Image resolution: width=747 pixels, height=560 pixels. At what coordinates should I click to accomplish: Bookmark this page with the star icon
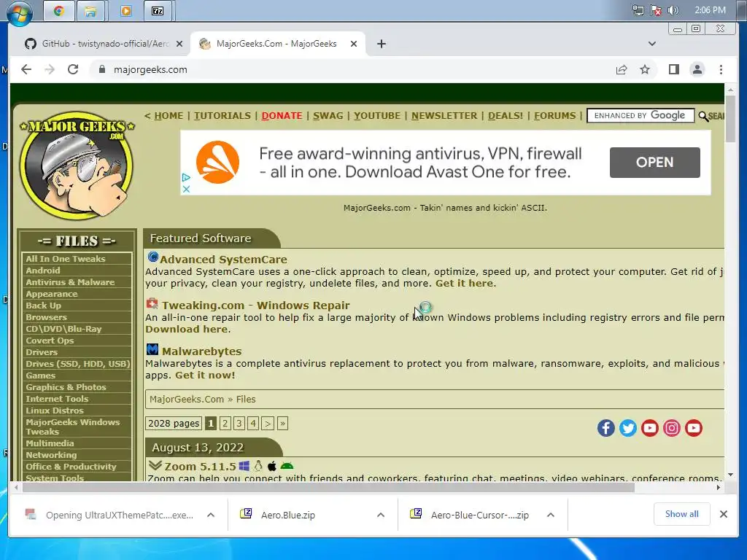(645, 69)
